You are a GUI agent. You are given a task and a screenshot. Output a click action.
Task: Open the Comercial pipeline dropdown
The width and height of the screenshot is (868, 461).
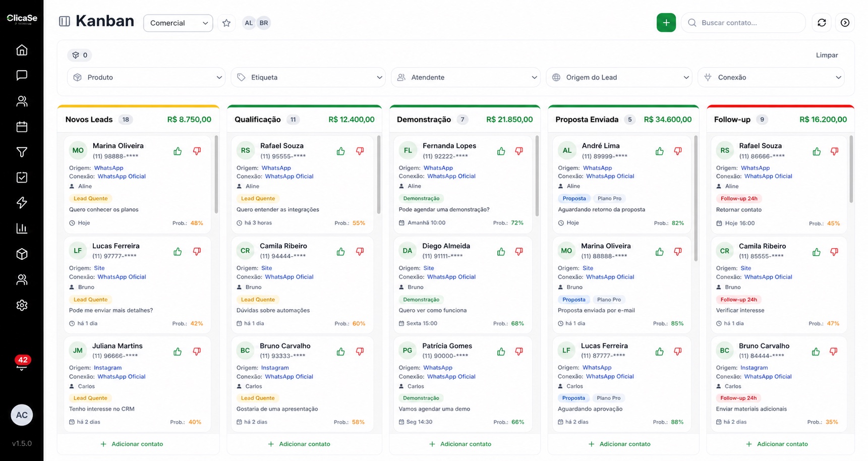pos(178,23)
